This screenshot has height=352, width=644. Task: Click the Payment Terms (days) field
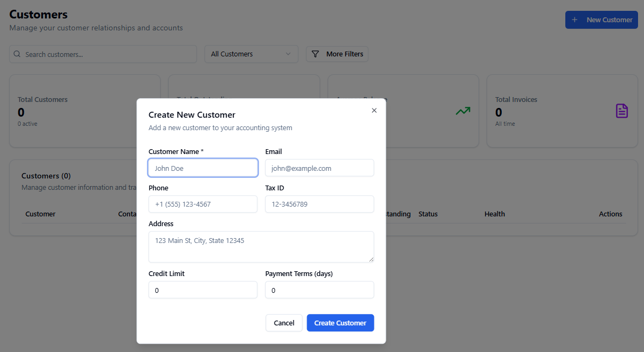(320, 290)
